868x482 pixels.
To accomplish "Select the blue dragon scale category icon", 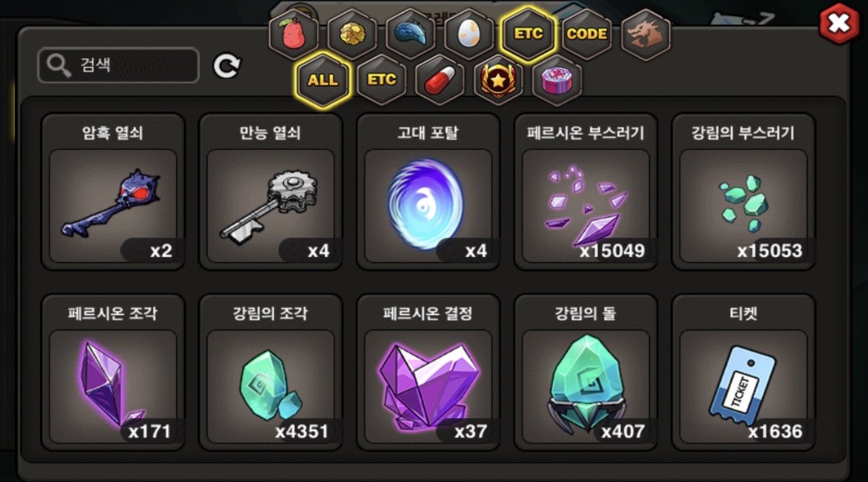I will pyautogui.click(x=411, y=34).
